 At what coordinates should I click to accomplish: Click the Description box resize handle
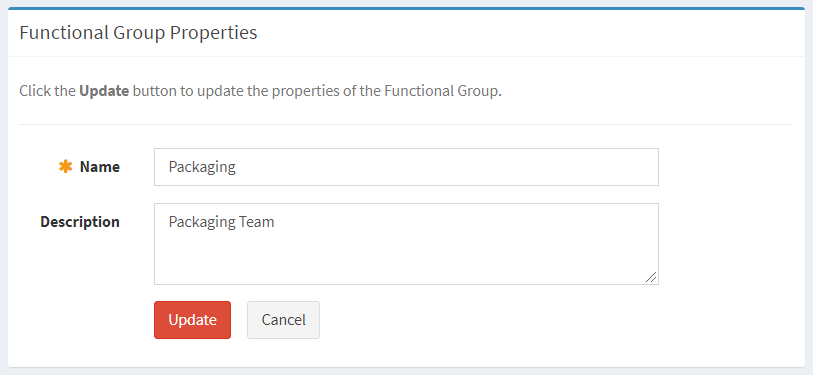click(651, 277)
